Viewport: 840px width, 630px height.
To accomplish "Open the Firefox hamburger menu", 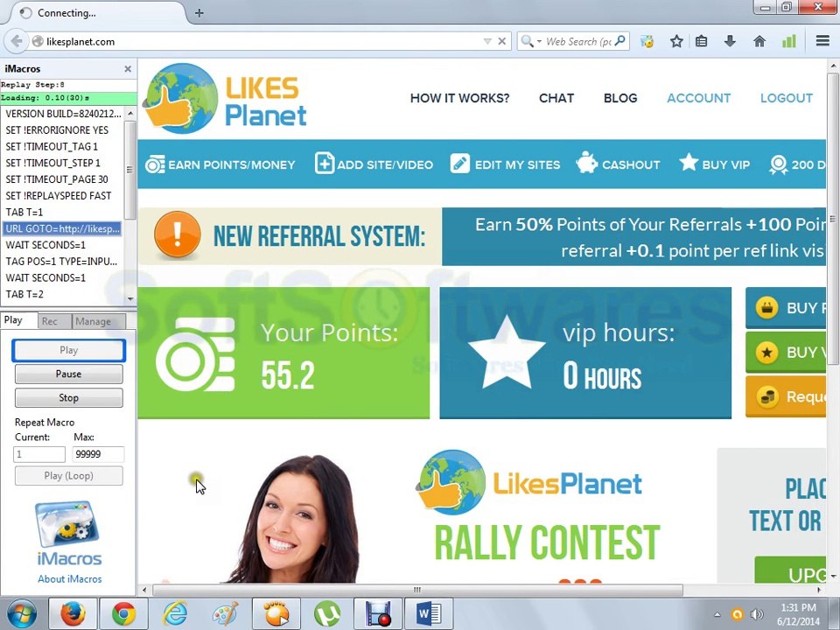I will (822, 41).
